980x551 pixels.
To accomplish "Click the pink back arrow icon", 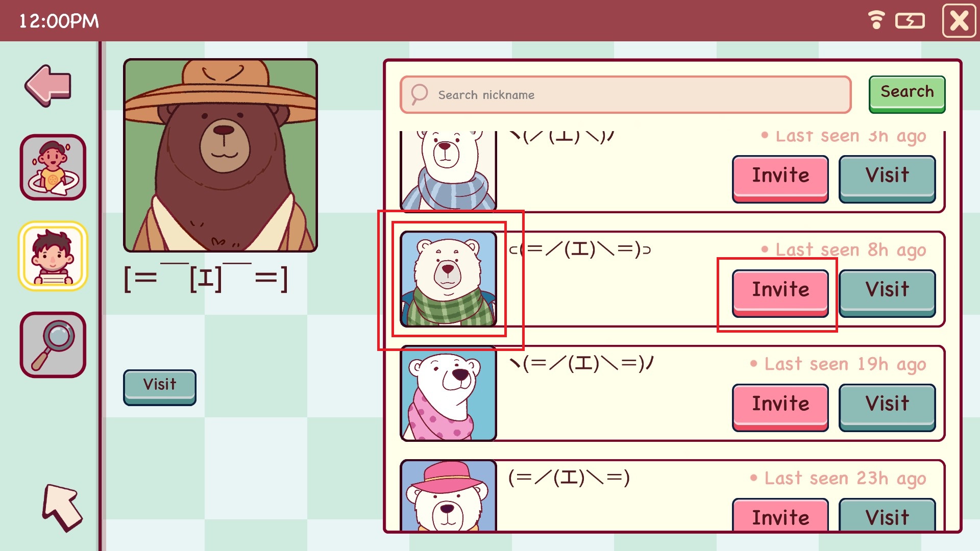I will point(48,86).
